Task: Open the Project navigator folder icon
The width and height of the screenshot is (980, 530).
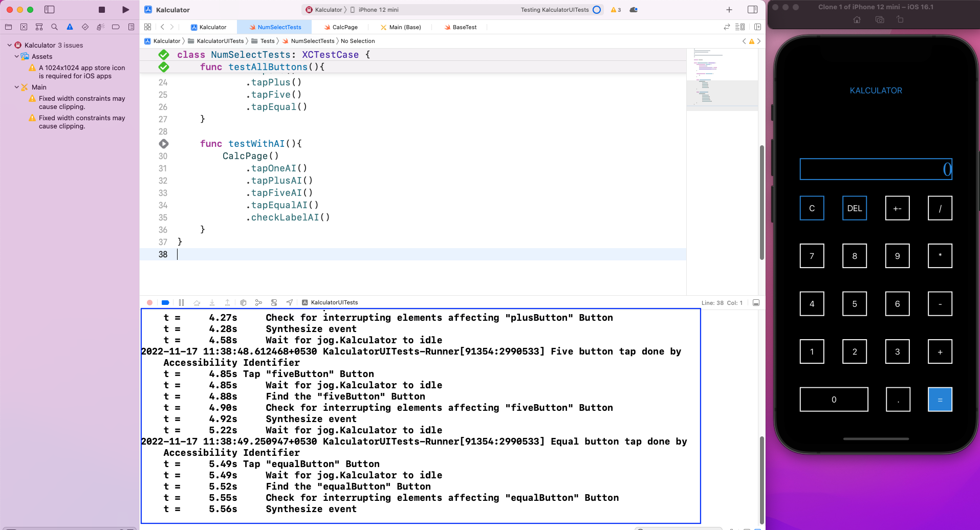Action: tap(8, 27)
